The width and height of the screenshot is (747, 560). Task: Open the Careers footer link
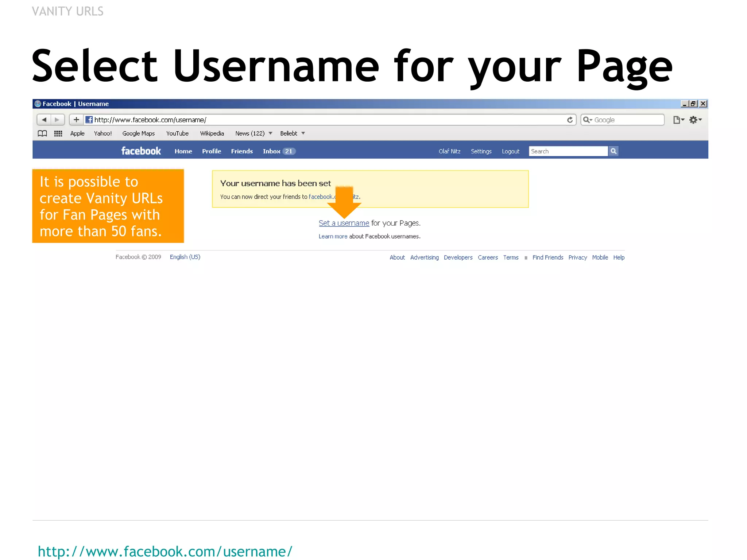pyautogui.click(x=488, y=257)
